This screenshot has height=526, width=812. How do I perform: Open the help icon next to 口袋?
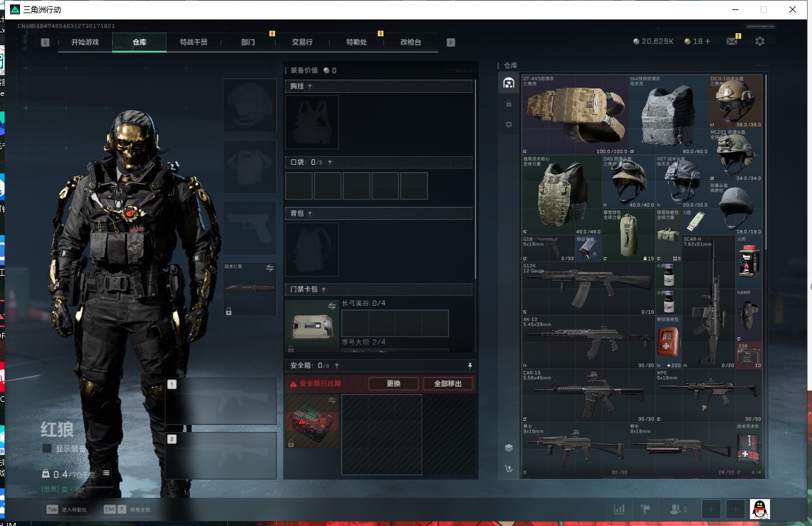(330, 162)
